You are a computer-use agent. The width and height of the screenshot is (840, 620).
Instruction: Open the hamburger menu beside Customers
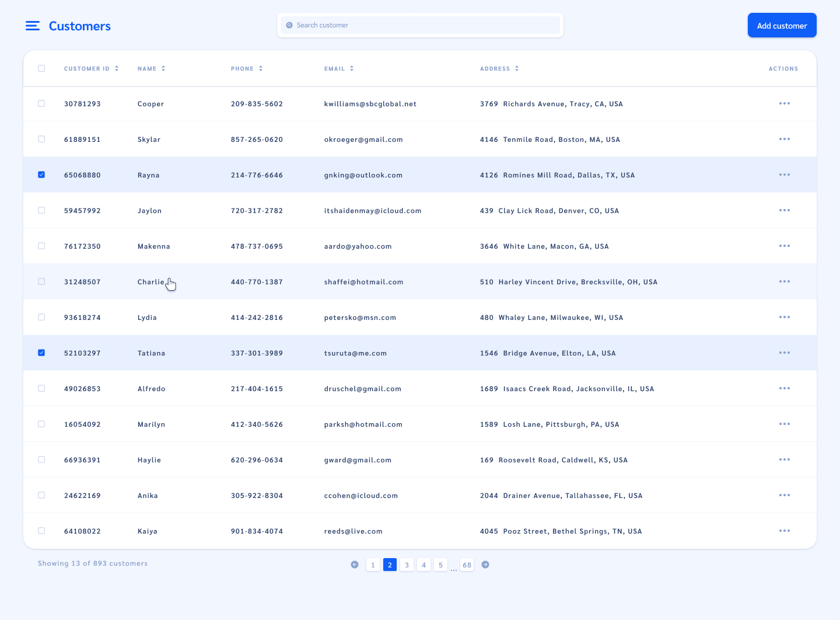pos(33,26)
